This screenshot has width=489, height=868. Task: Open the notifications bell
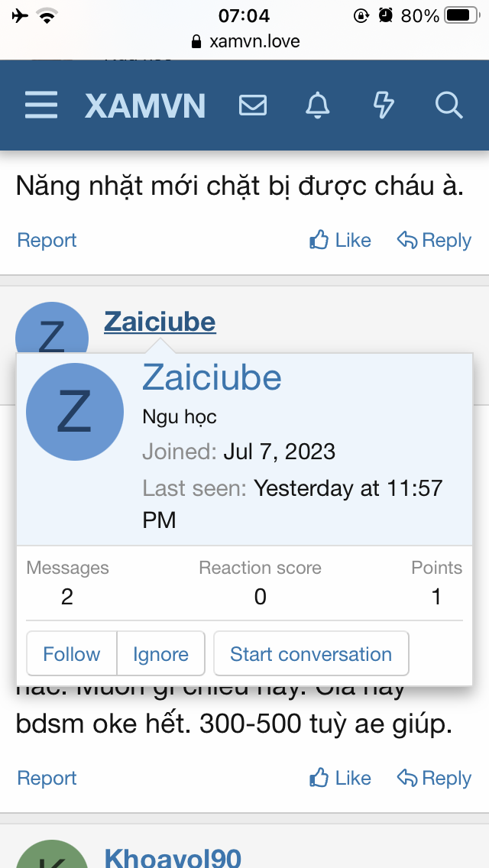[x=318, y=105]
